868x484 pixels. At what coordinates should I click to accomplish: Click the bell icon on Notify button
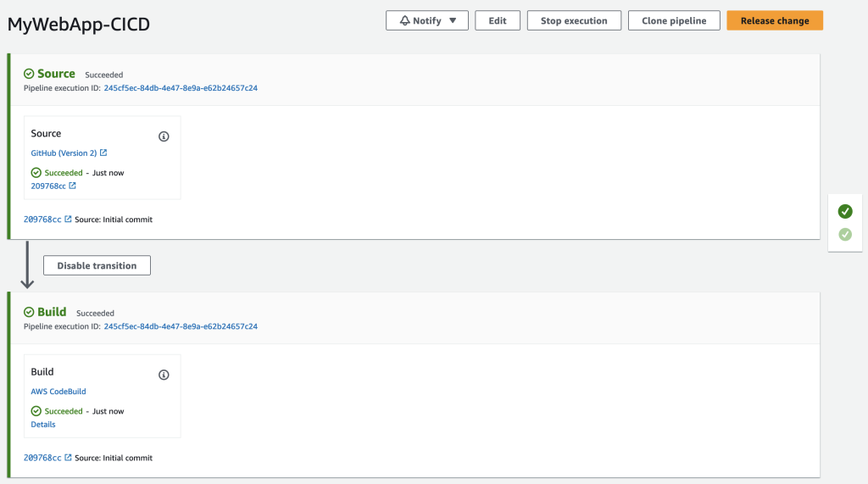[x=404, y=20]
